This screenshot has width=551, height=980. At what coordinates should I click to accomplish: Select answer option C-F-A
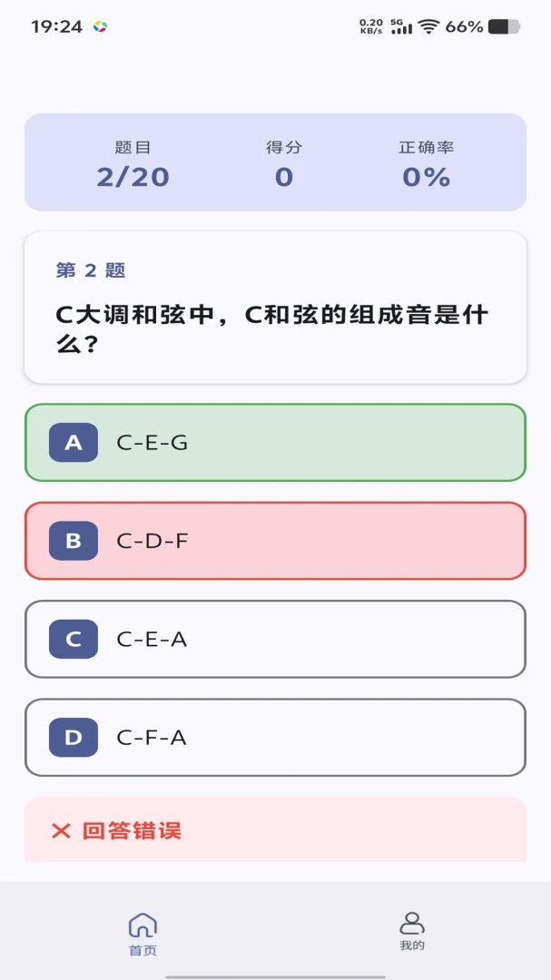click(x=275, y=738)
